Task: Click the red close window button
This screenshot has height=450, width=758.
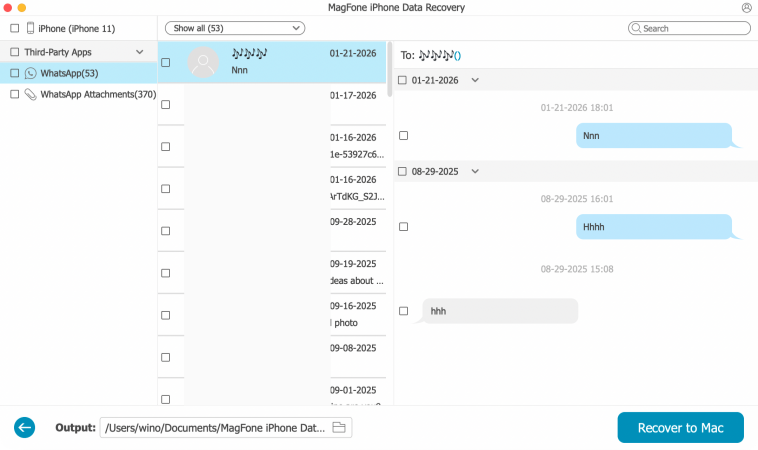Action: click(x=8, y=7)
